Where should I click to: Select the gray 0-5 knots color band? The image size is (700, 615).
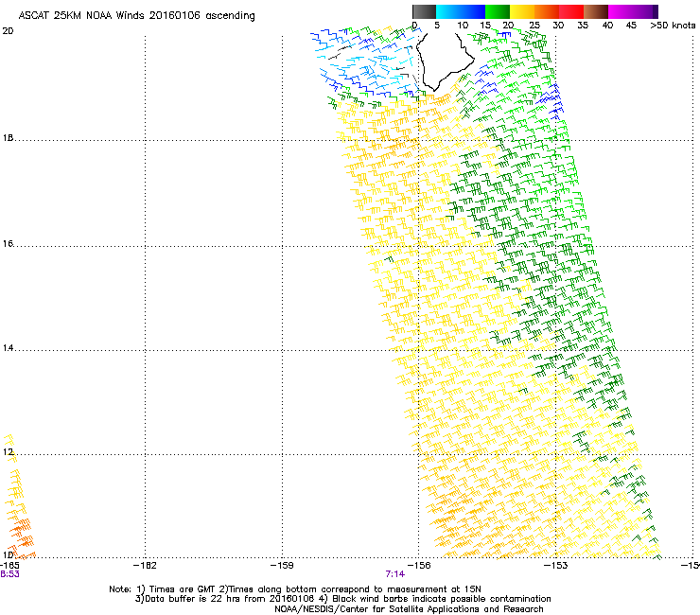pos(424,11)
